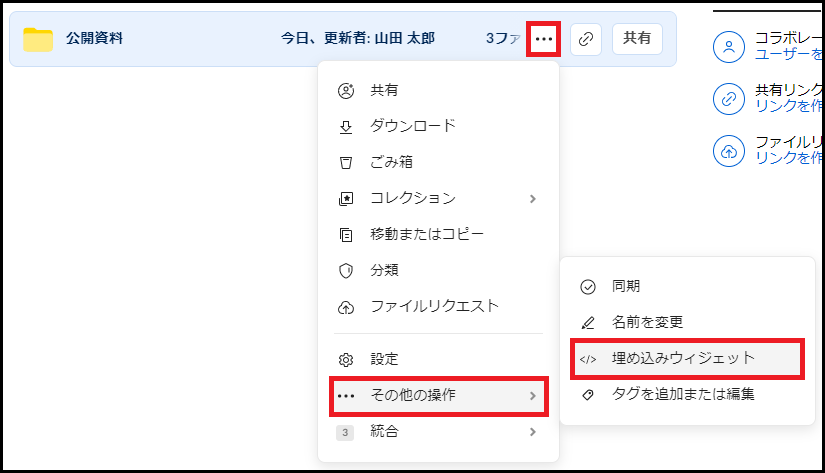Click the 共有 button in the folder row
825x473 pixels.
[637, 38]
